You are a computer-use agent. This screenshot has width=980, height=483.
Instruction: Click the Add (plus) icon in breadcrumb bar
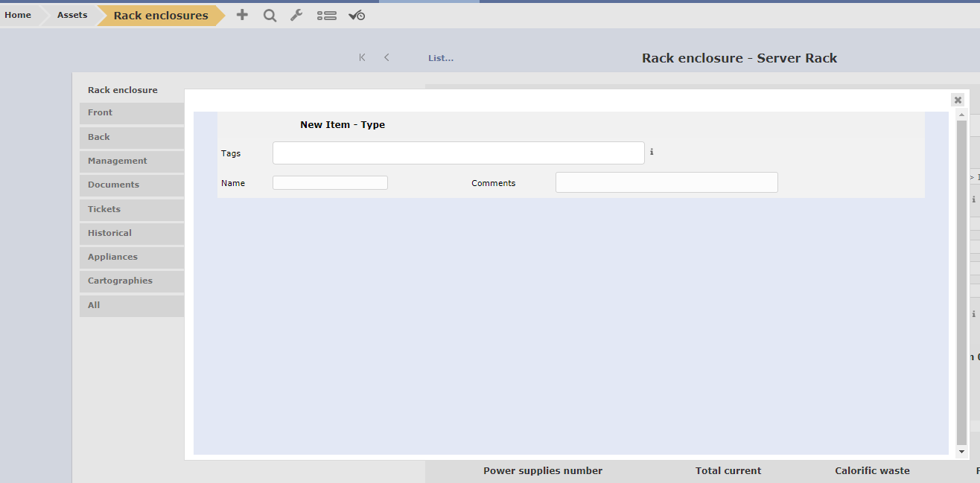[x=242, y=15]
